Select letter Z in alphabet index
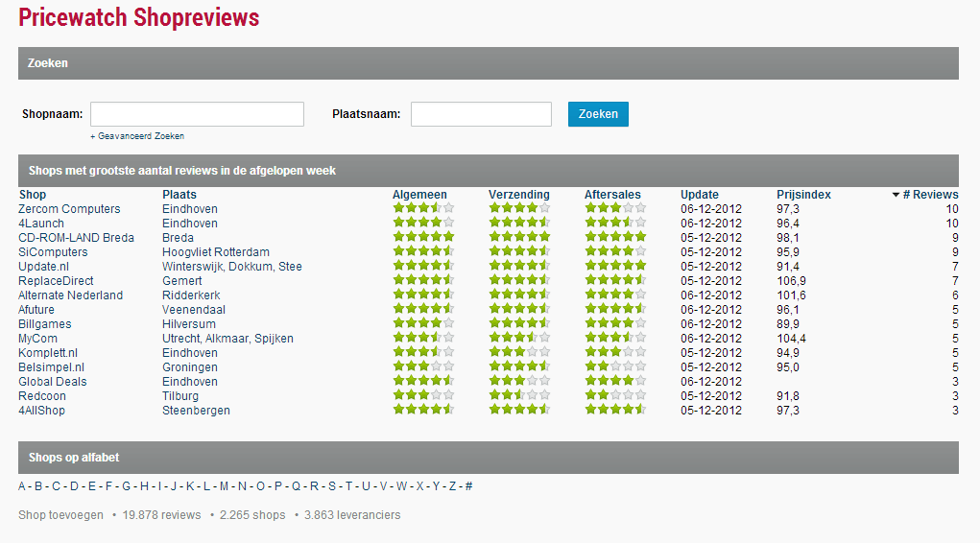The image size is (980, 543). pyautogui.click(x=452, y=486)
